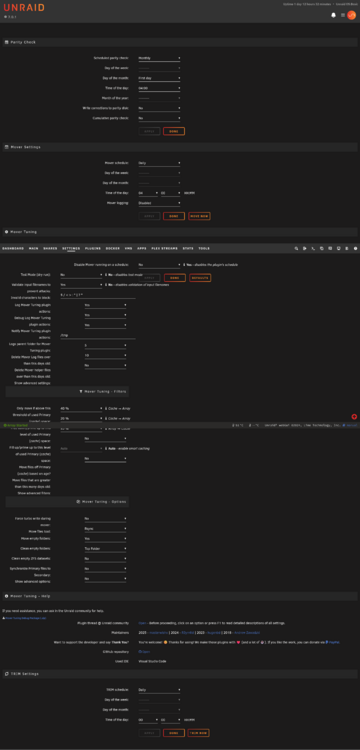Click the UNRAID logo

24,7
